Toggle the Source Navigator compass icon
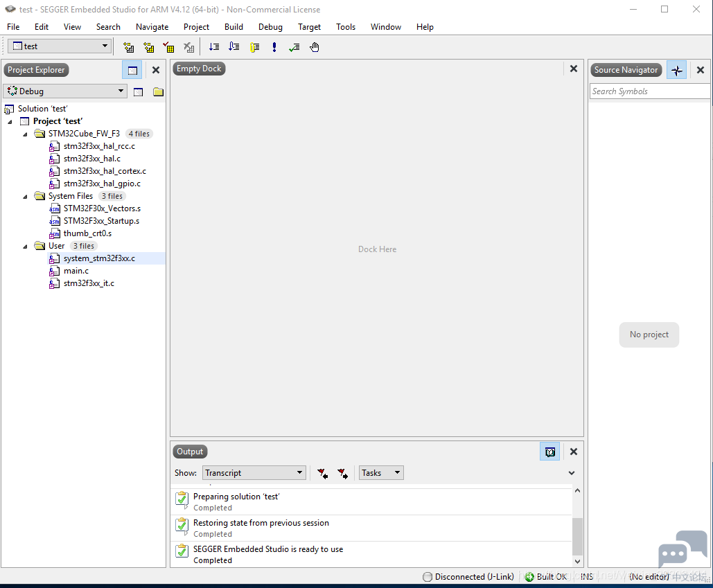 point(676,70)
